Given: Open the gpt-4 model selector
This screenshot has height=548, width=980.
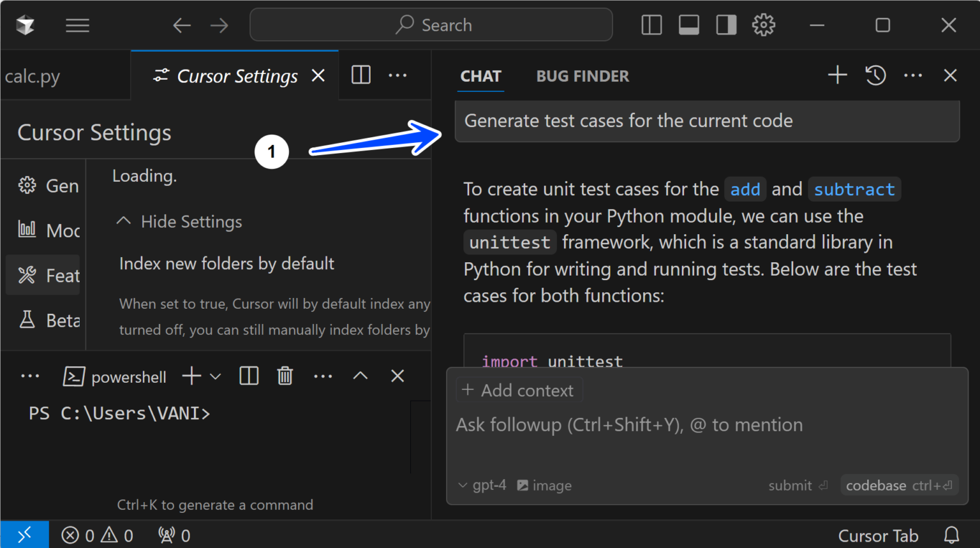Looking at the screenshot, I should click(483, 485).
